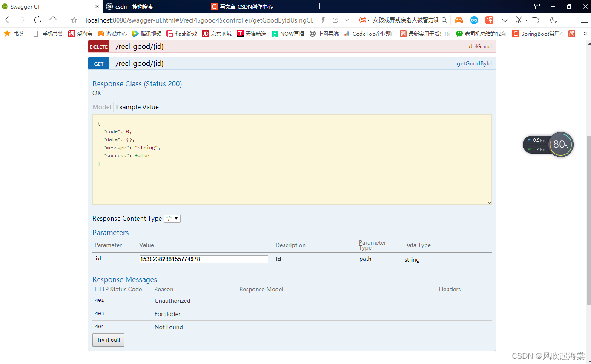The height and width of the screenshot is (364, 591).
Task: Click the 80% memory accelerator ball
Action: pos(561,145)
